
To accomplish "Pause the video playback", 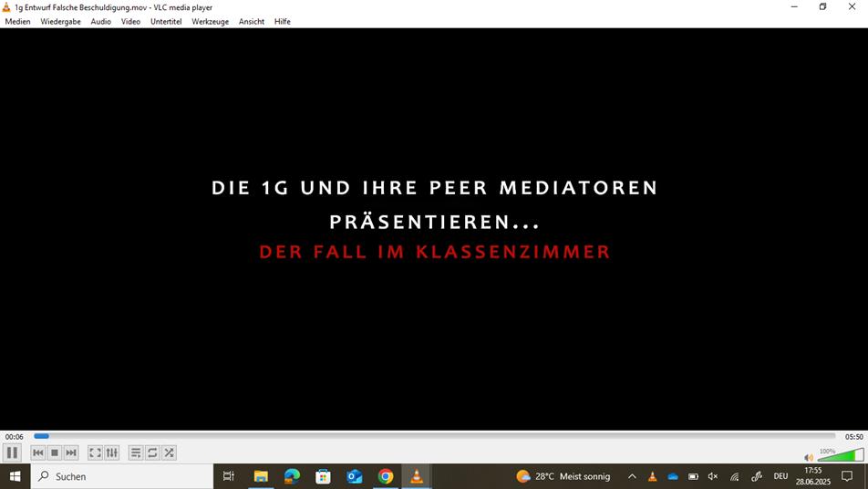I will [x=12, y=453].
